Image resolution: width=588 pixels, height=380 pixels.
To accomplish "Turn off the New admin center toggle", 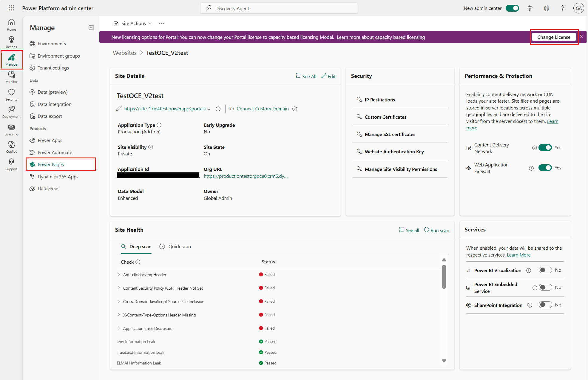I will (x=512, y=8).
